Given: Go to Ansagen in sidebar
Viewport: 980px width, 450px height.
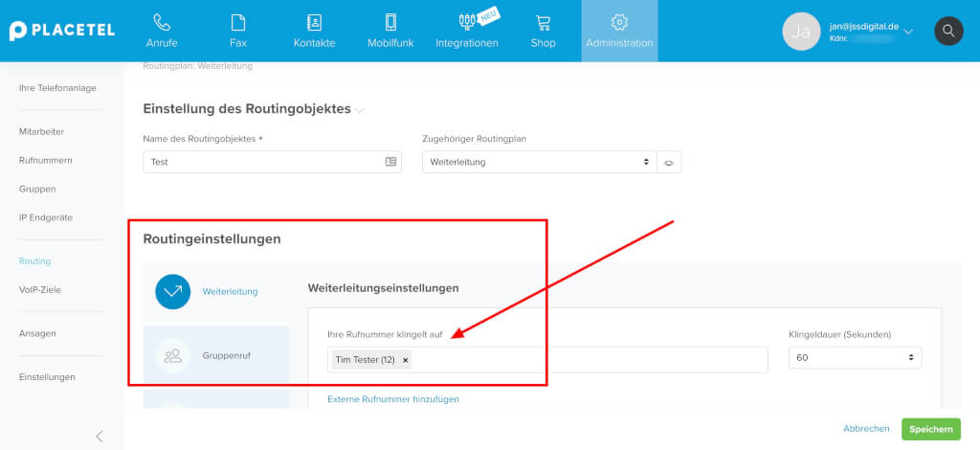Looking at the screenshot, I should coord(37,334).
